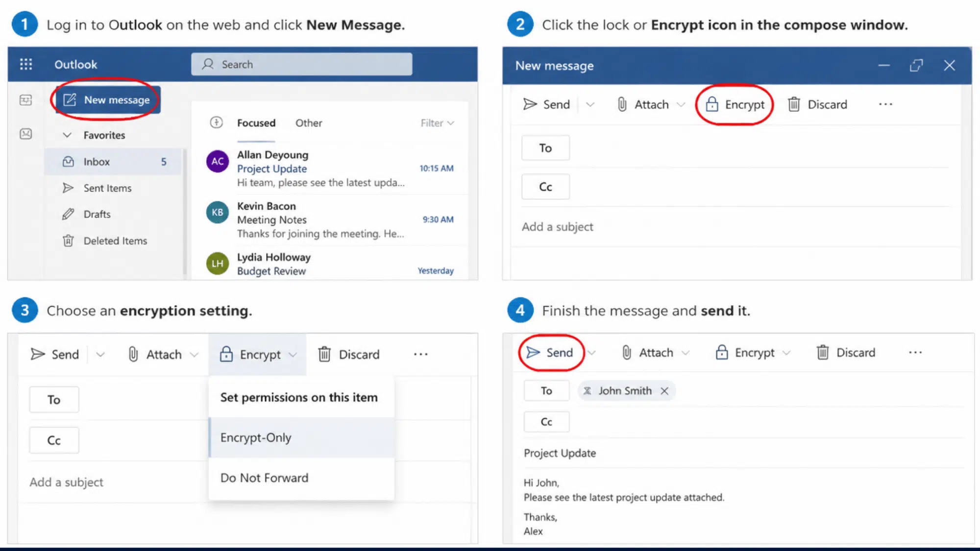Click the New message button in Outlook
This screenshot has height=551, width=980.
click(x=108, y=100)
